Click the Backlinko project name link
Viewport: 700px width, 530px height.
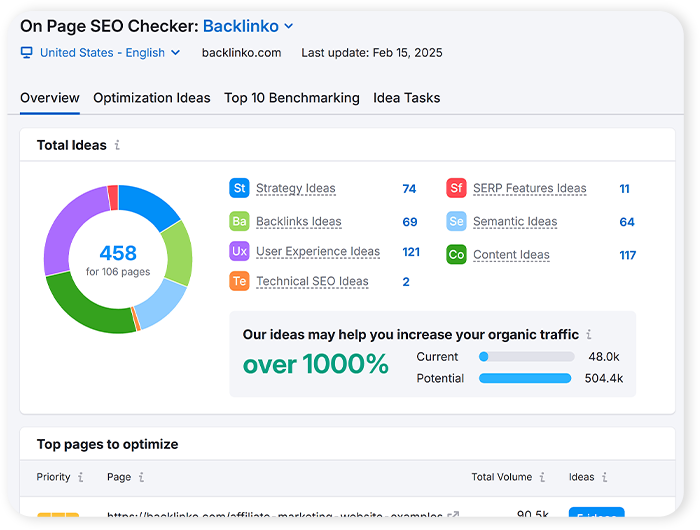tap(241, 26)
